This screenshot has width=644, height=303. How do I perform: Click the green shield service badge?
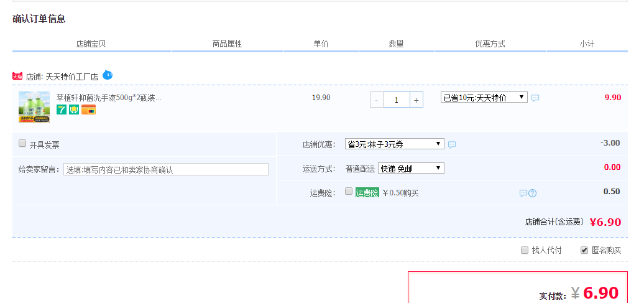tap(74, 110)
